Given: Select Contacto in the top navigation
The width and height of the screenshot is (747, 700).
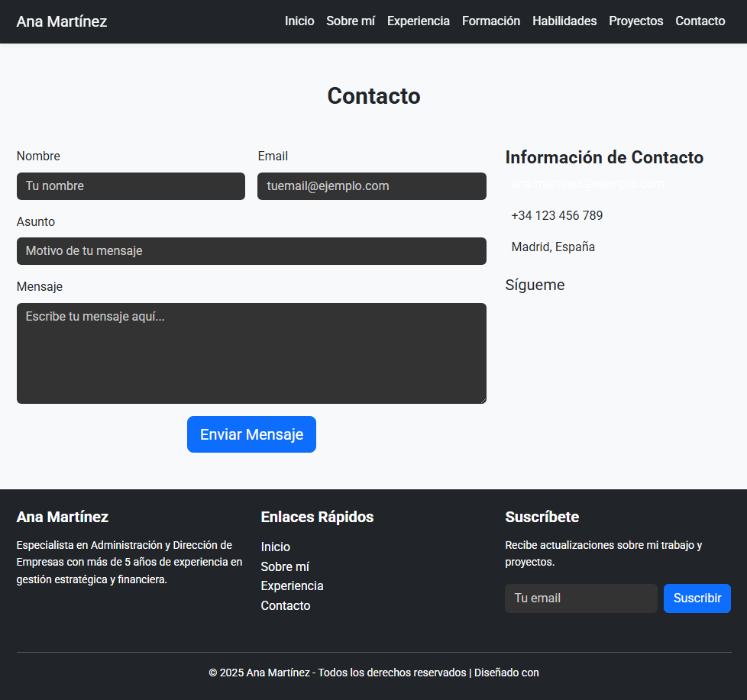Looking at the screenshot, I should point(700,21).
